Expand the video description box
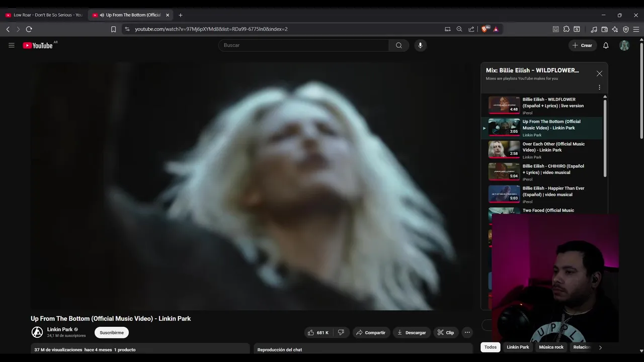 tap(140, 349)
